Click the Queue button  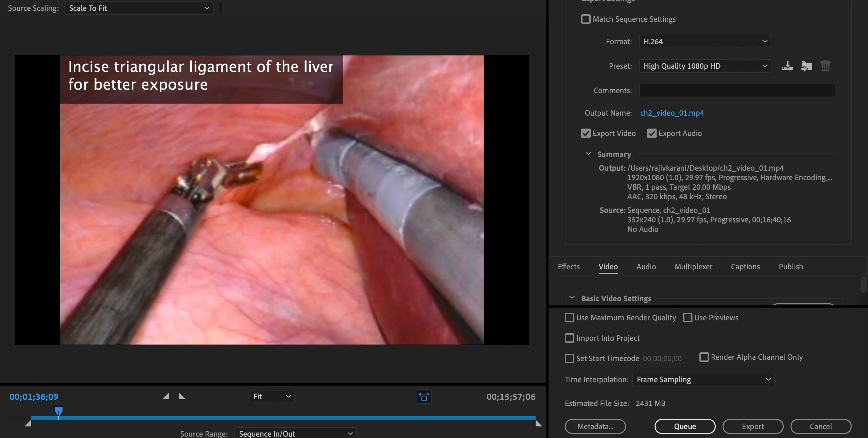(x=685, y=426)
